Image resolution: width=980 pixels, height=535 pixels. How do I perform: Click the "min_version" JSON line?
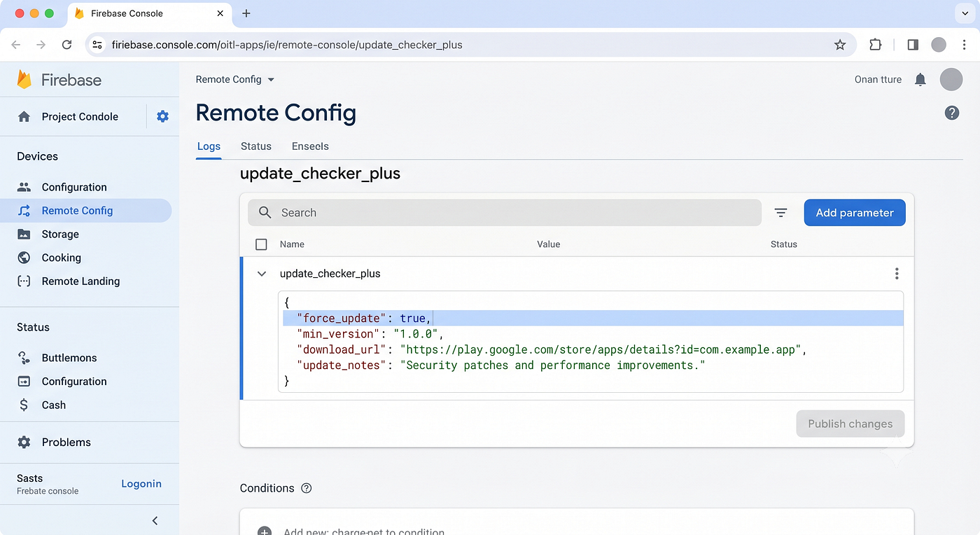tap(370, 334)
